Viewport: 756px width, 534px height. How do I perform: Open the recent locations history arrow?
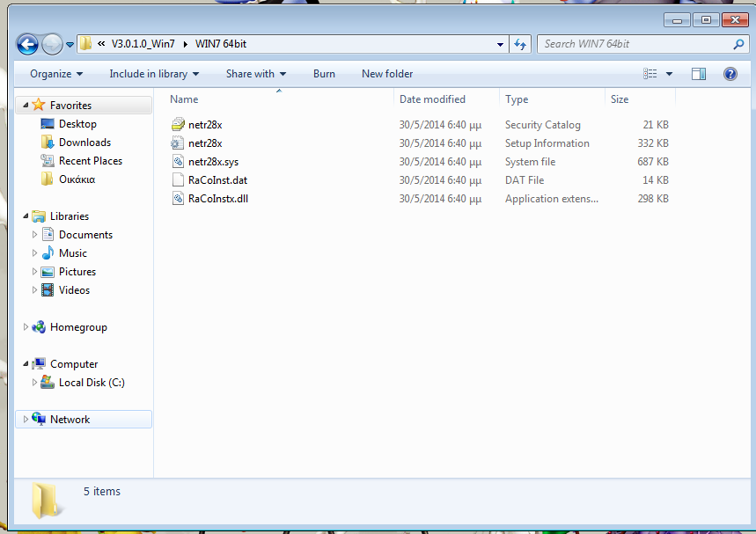(x=70, y=45)
